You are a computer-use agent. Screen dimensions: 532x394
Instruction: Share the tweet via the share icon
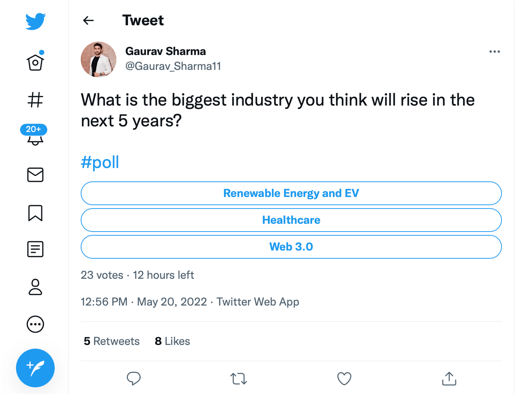[449, 378]
